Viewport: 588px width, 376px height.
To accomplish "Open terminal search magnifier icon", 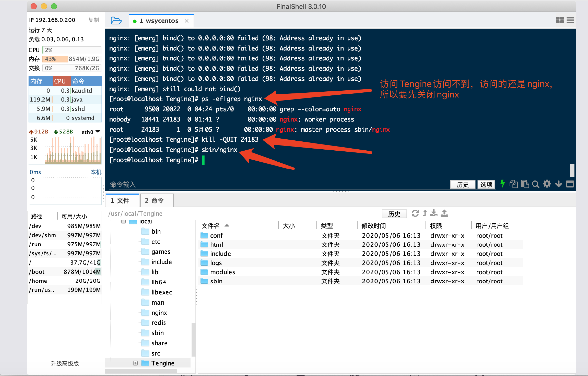I will click(x=536, y=184).
